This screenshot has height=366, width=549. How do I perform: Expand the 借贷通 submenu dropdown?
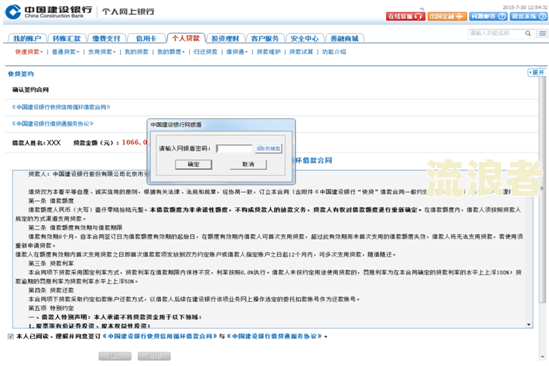237,52
